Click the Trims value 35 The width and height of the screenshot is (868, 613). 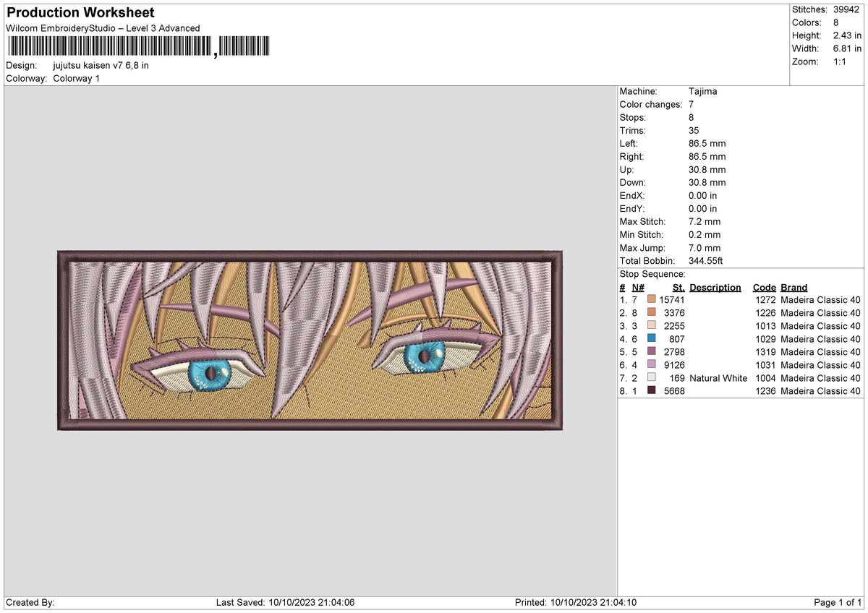click(x=694, y=131)
